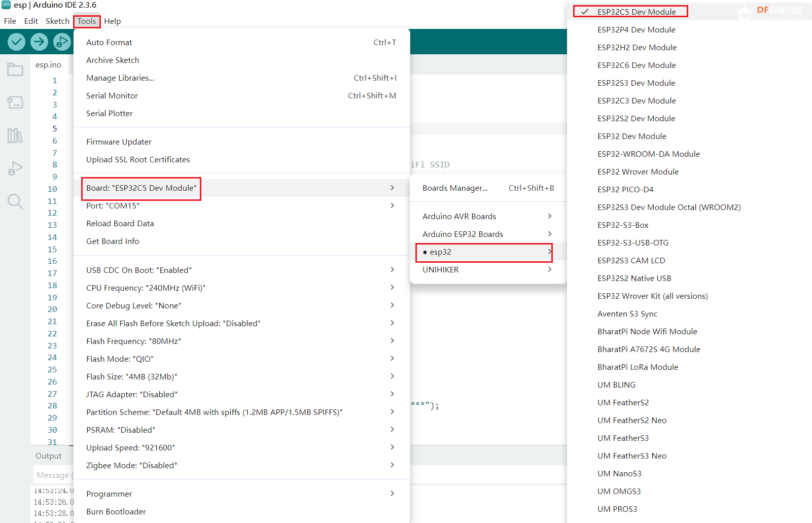Expand USB CDC On Boot options

tap(241, 270)
